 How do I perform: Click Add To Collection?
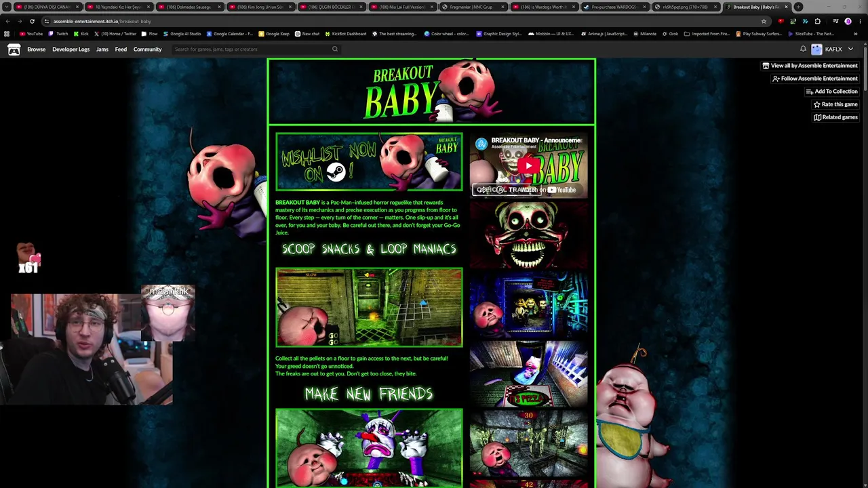click(831, 91)
